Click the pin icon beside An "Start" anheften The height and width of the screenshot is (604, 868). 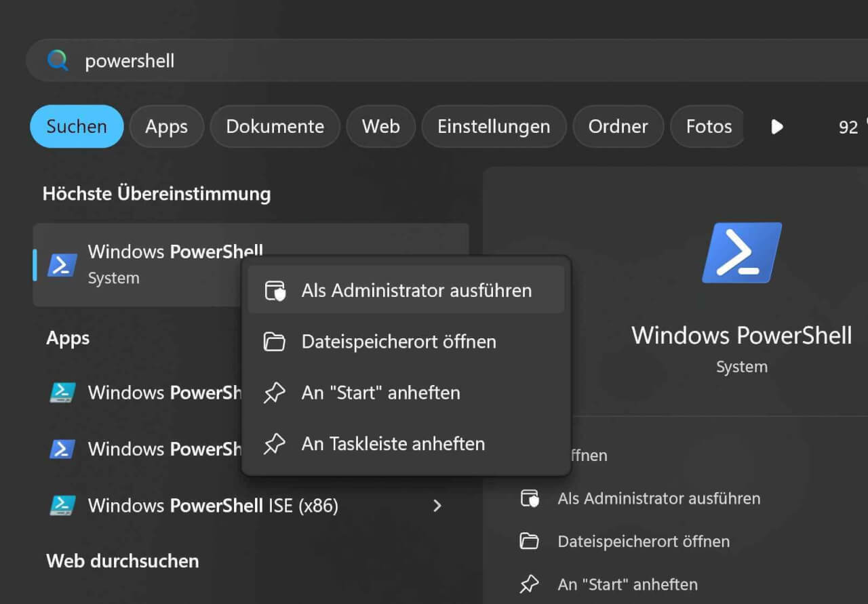click(x=275, y=392)
